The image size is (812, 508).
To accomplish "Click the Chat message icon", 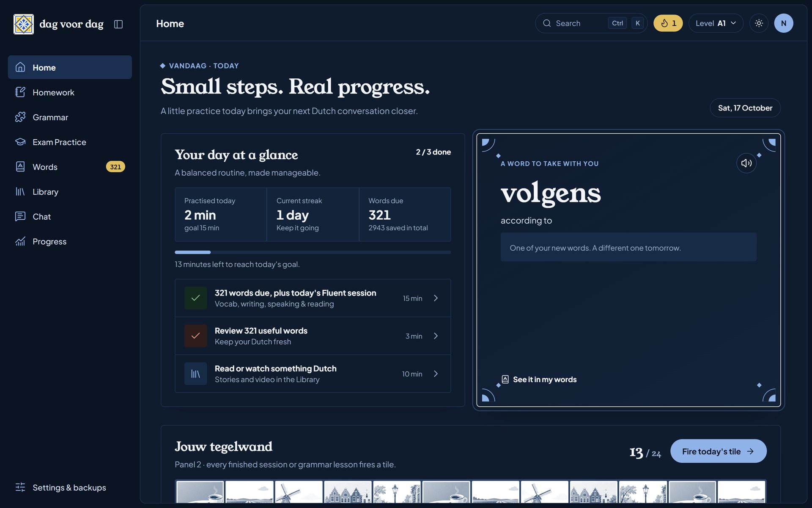I will coord(20,216).
